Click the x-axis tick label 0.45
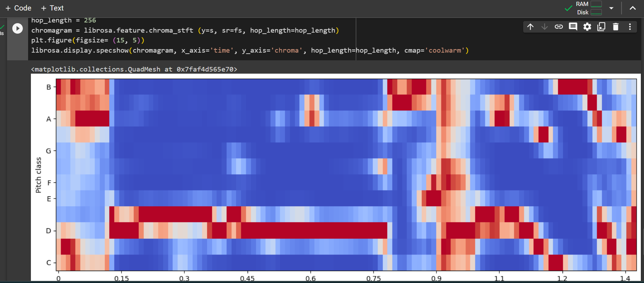The image size is (644, 283). 247,278
